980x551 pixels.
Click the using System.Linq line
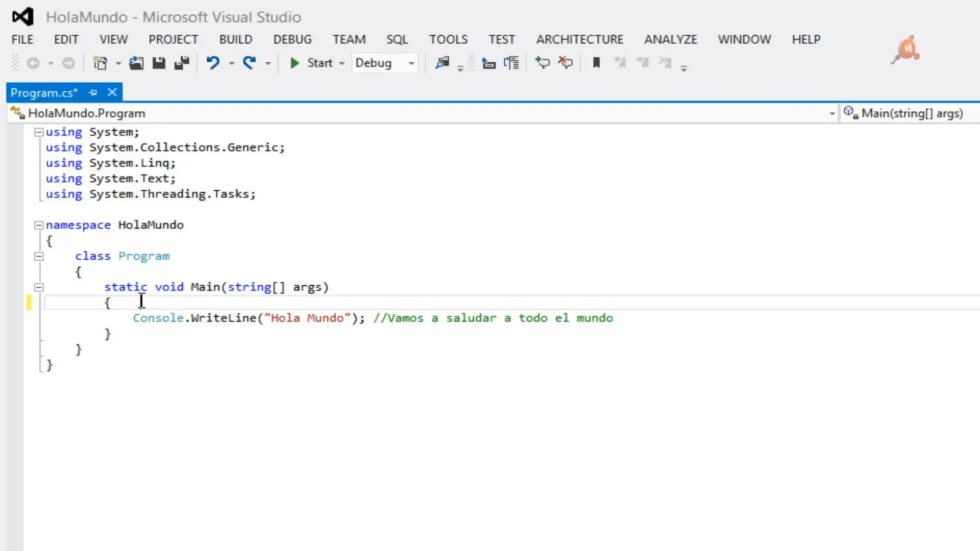[x=111, y=163]
